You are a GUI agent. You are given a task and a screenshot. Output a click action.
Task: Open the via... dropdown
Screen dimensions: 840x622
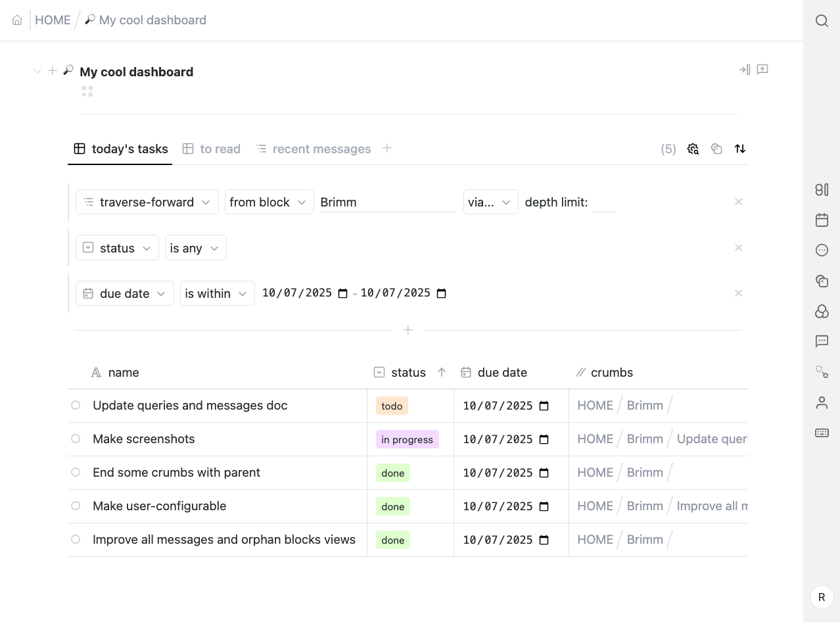tap(491, 202)
